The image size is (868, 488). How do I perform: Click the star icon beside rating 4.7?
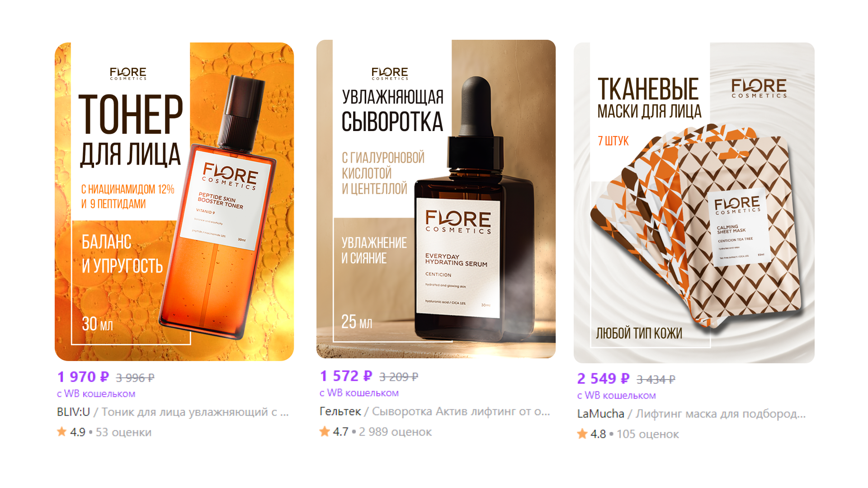pos(325,432)
